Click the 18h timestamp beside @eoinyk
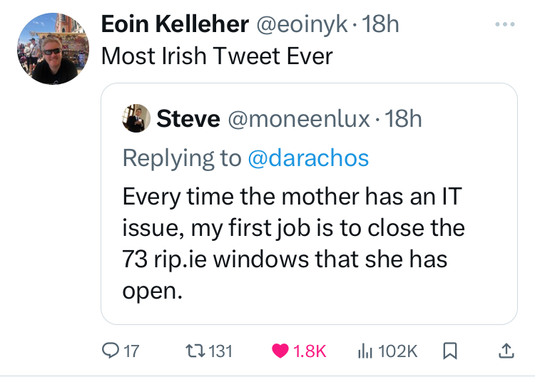This screenshot has width=535, height=392. [381, 24]
